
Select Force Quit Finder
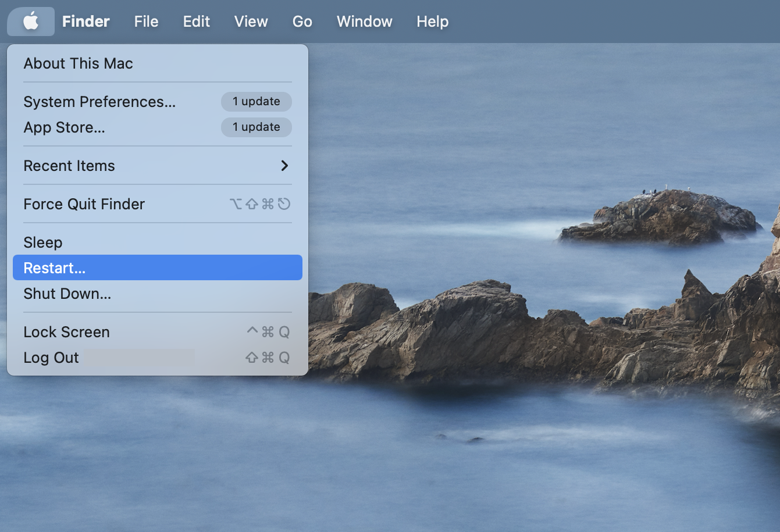pyautogui.click(x=158, y=204)
